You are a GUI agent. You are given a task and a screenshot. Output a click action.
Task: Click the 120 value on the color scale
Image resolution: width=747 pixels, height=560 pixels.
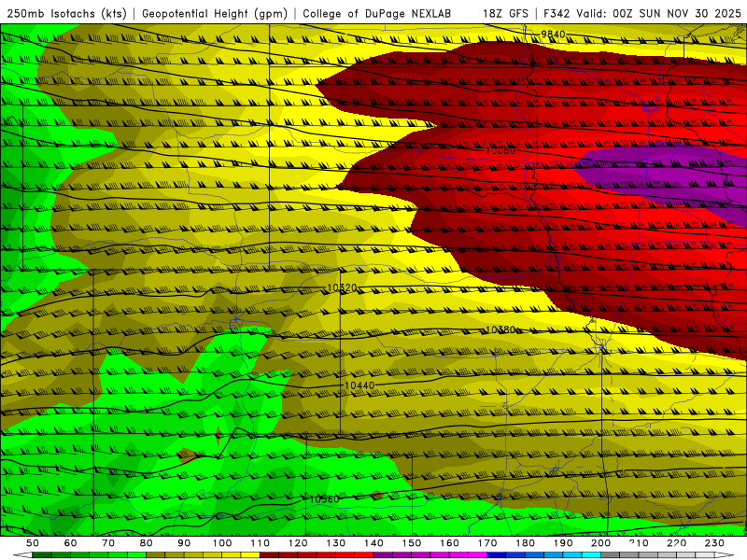pos(298,543)
